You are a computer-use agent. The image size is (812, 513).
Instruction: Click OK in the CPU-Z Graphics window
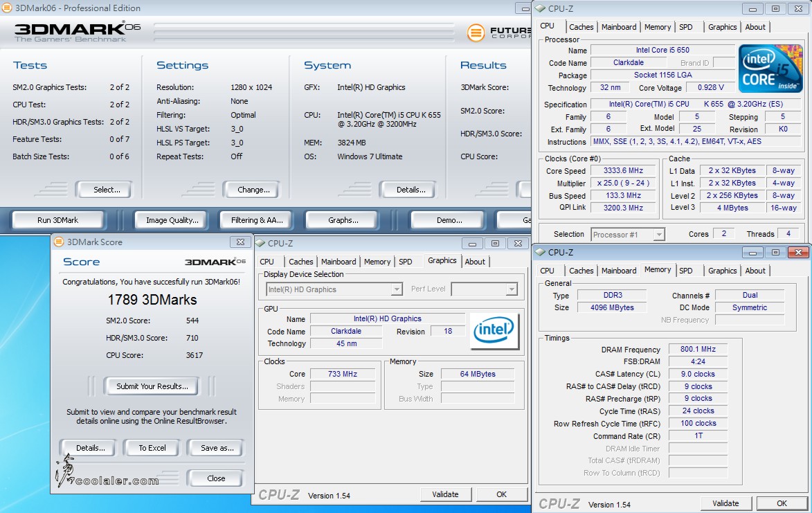[501, 494]
